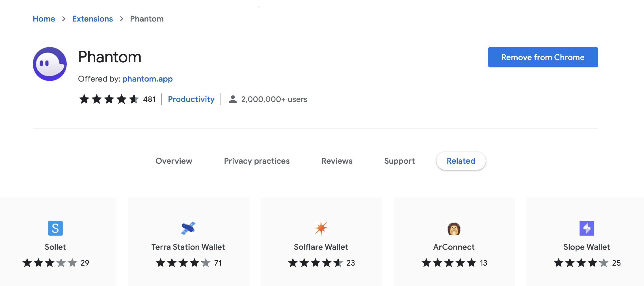This screenshot has width=644, height=286.
Task: Open the ArConnect hedgehog icon
Action: pos(454,228)
